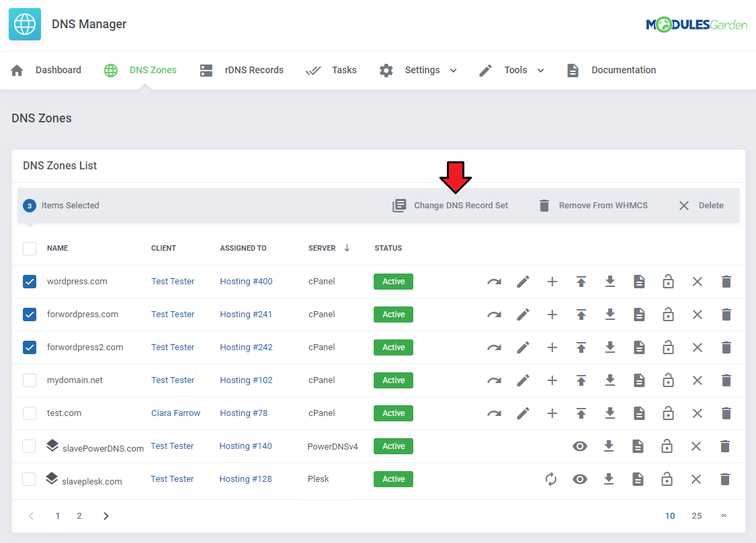
Task: Click redirect arrow icon for forwordpress2.com
Action: pos(494,347)
